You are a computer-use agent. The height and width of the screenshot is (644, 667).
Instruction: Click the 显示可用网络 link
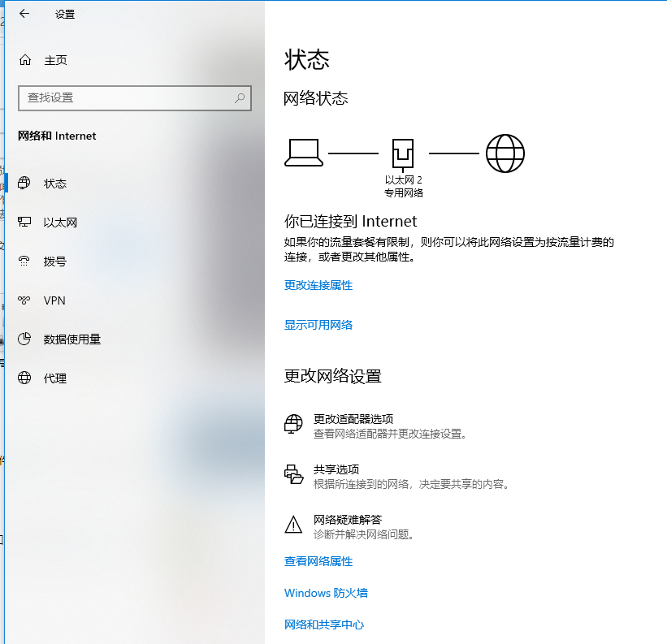(x=318, y=325)
